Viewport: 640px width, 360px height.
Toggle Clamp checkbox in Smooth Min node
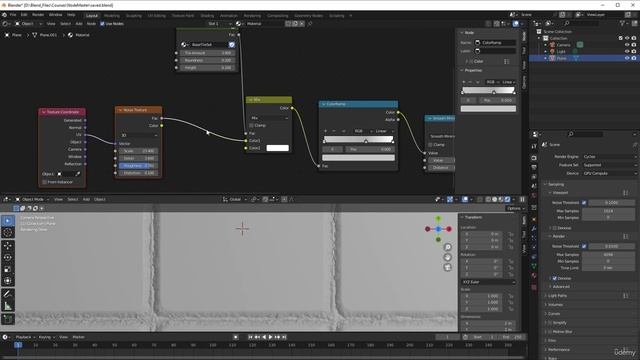430,144
